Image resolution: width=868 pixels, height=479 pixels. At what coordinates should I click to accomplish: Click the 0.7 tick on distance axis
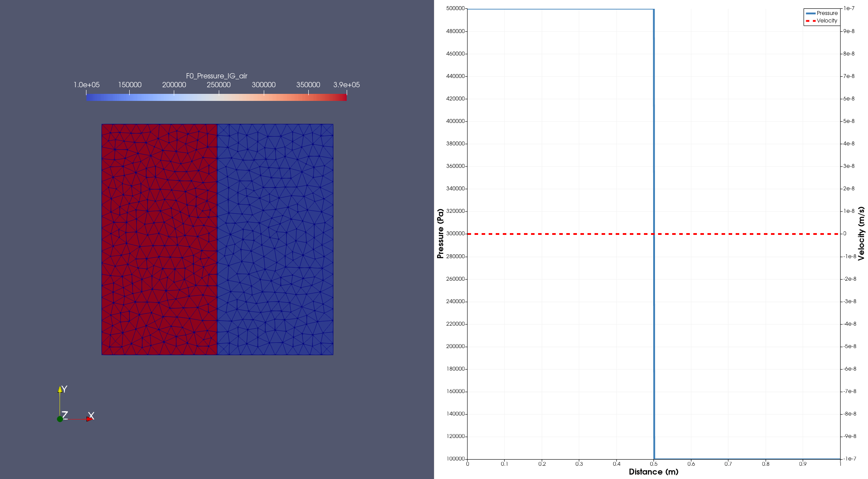[728, 464]
